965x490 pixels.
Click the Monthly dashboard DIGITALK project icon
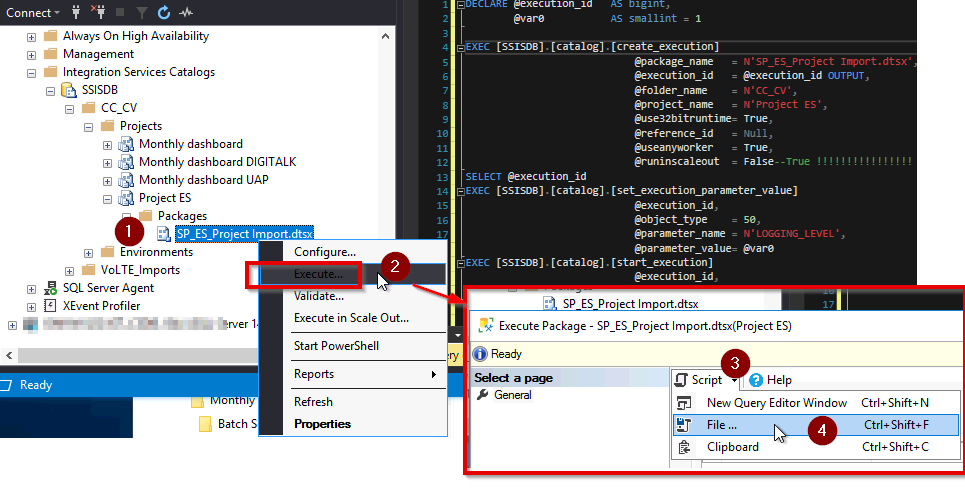pos(126,162)
